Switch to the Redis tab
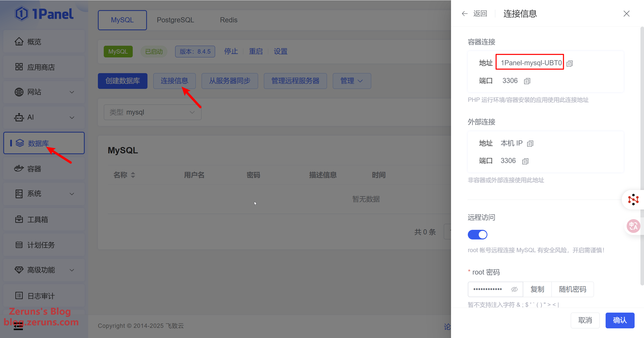Viewport: 644px width, 338px height. pyautogui.click(x=229, y=20)
